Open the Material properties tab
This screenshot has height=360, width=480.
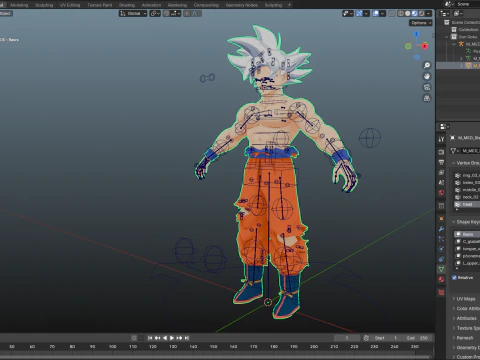click(x=441, y=279)
